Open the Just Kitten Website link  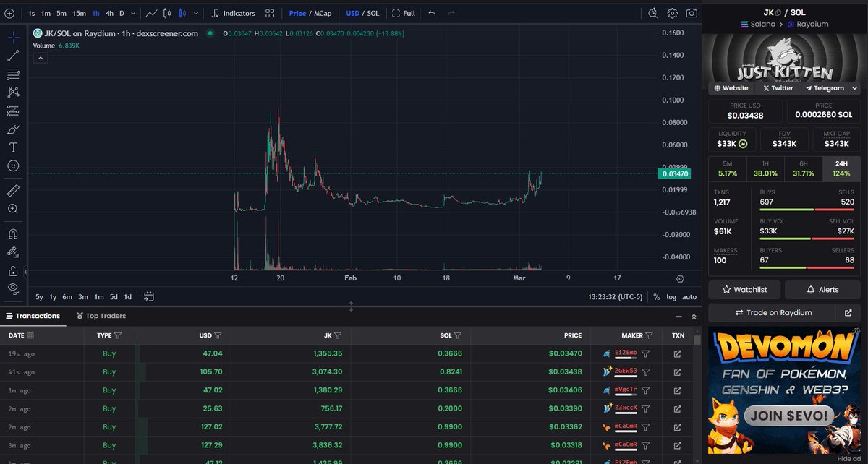pos(731,88)
